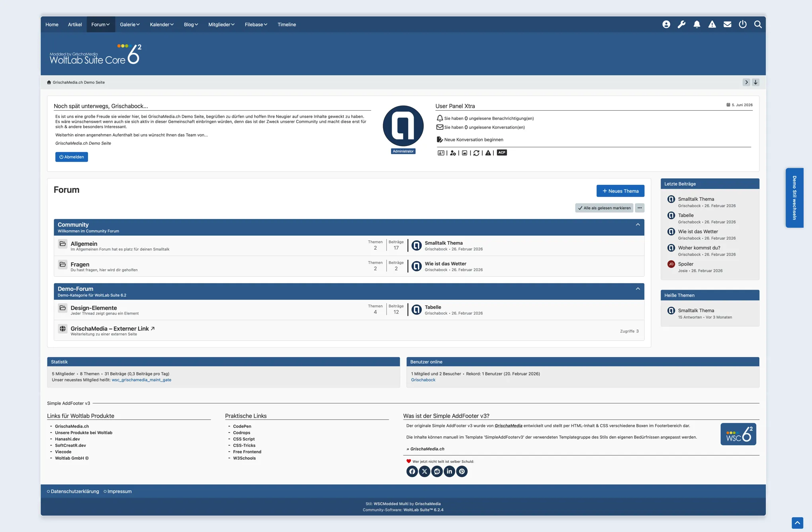This screenshot has width=812, height=532.
Task: Open the CodePen footer link
Action: coord(242,426)
